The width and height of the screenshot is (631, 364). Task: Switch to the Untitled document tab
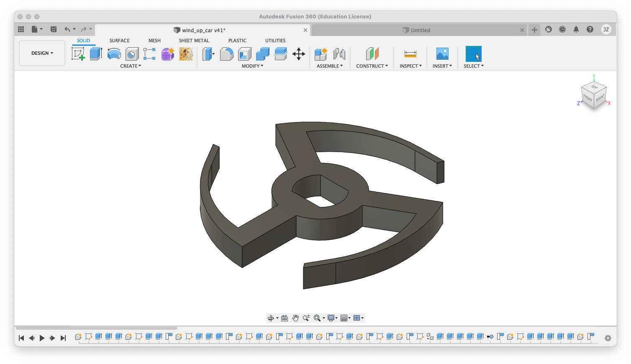pos(420,30)
